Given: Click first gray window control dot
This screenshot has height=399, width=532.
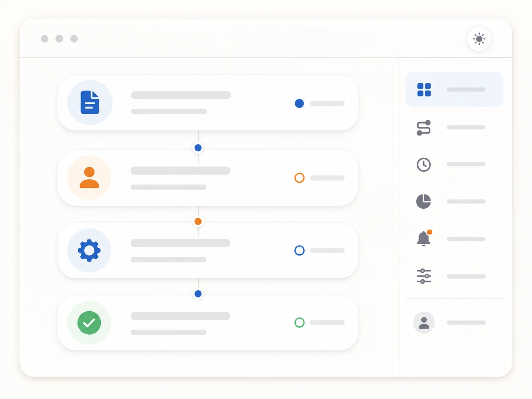Looking at the screenshot, I should 44,39.
